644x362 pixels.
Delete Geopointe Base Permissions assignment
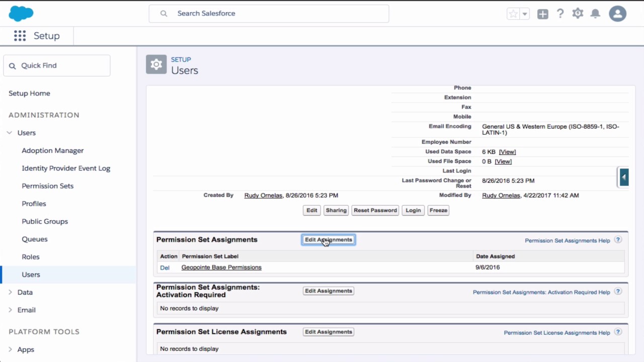[165, 267]
